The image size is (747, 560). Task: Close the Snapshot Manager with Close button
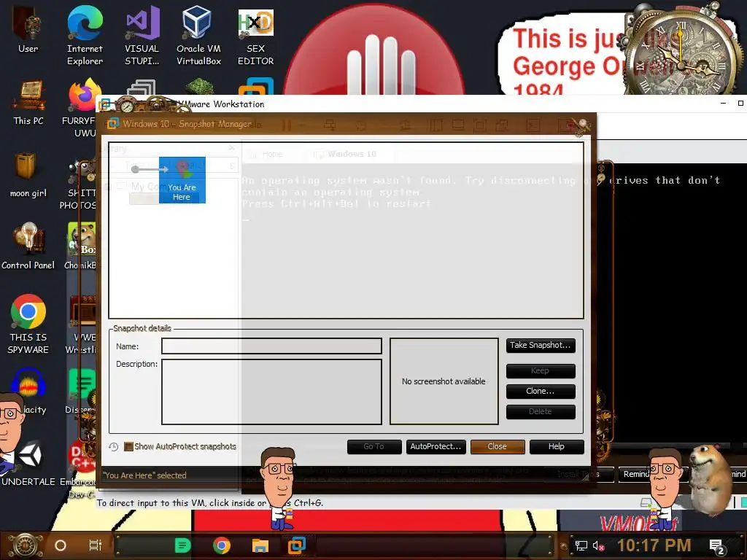(x=498, y=447)
